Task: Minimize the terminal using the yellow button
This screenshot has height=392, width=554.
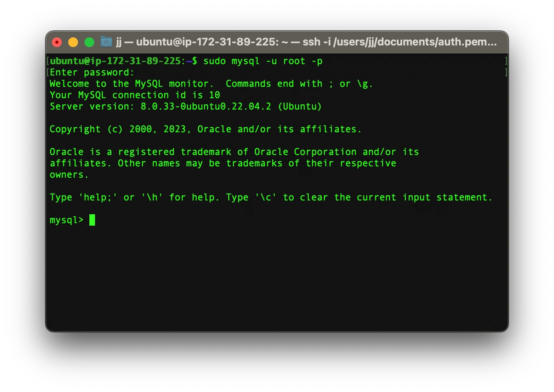Action: pyautogui.click(x=73, y=42)
